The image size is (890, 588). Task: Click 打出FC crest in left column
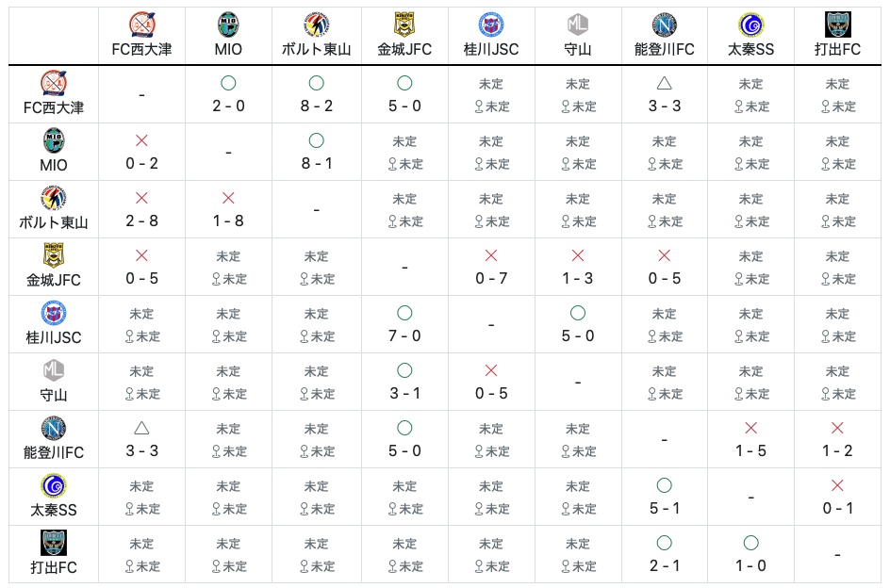coord(54,543)
